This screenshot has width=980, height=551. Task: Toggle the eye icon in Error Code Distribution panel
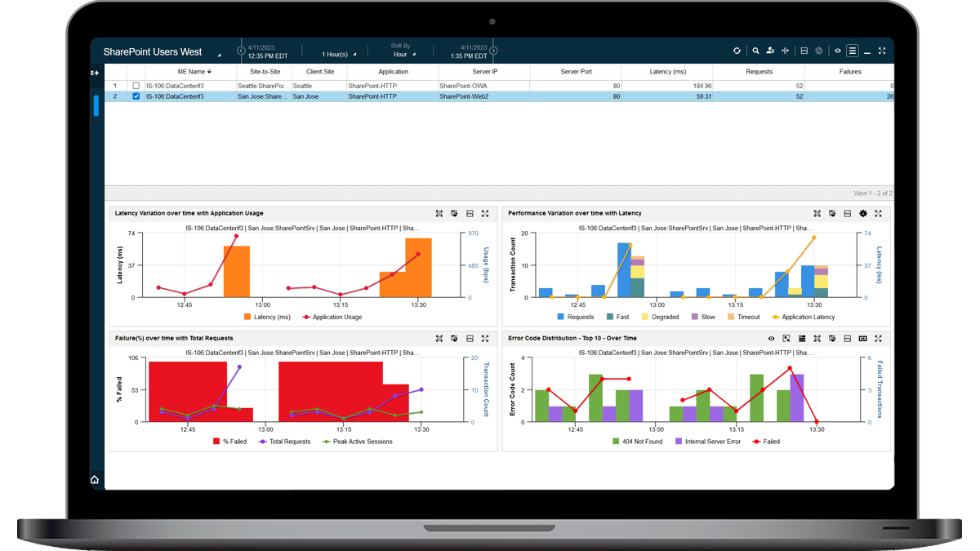pyautogui.click(x=771, y=338)
